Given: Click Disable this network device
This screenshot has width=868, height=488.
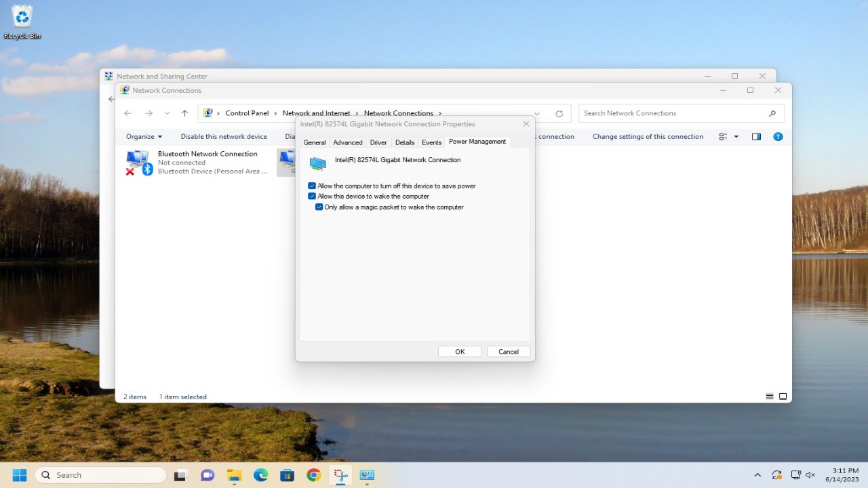Looking at the screenshot, I should 224,136.
